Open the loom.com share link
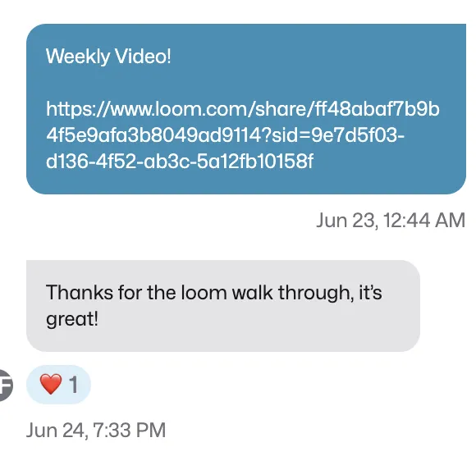The height and width of the screenshot is (456, 476). 243,135
